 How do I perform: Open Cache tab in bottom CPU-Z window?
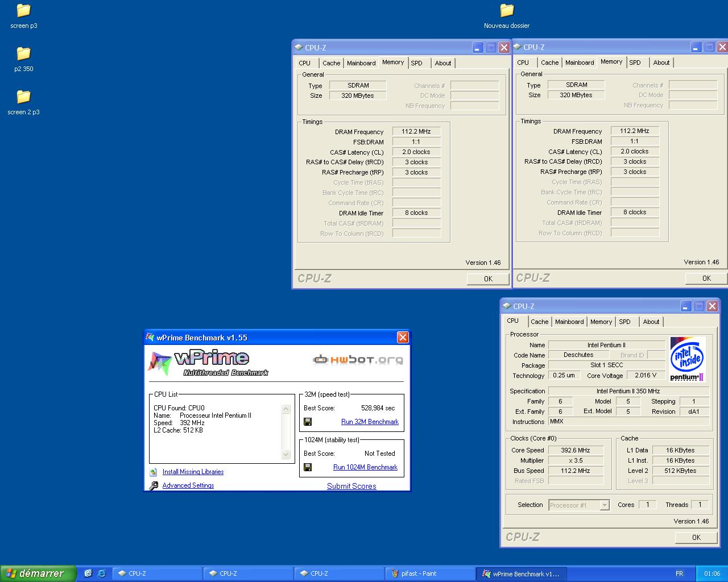tap(539, 322)
